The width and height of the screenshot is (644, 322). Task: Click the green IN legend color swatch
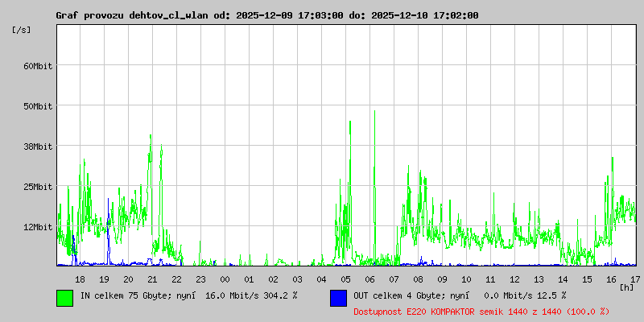(x=65, y=298)
